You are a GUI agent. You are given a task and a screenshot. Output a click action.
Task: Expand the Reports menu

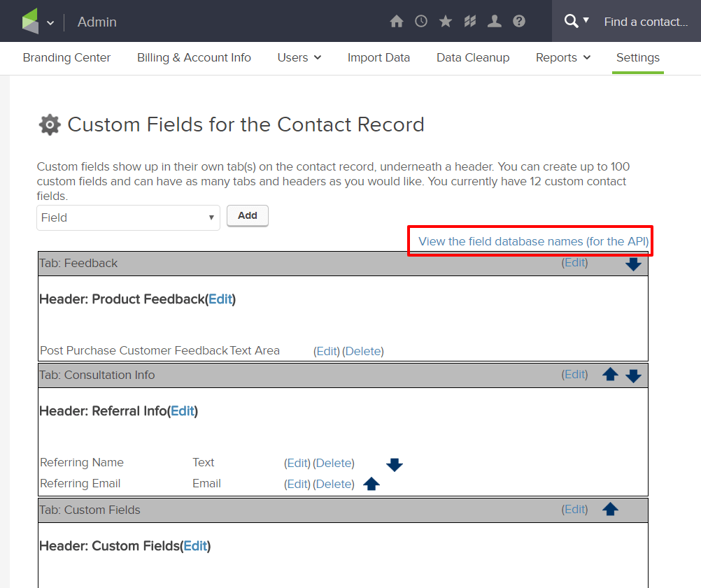pyautogui.click(x=563, y=57)
